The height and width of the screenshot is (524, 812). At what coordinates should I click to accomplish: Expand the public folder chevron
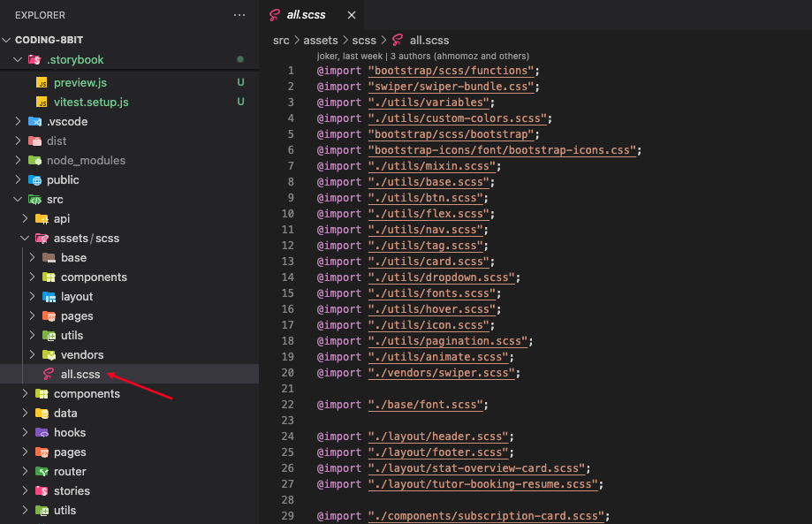(x=18, y=179)
